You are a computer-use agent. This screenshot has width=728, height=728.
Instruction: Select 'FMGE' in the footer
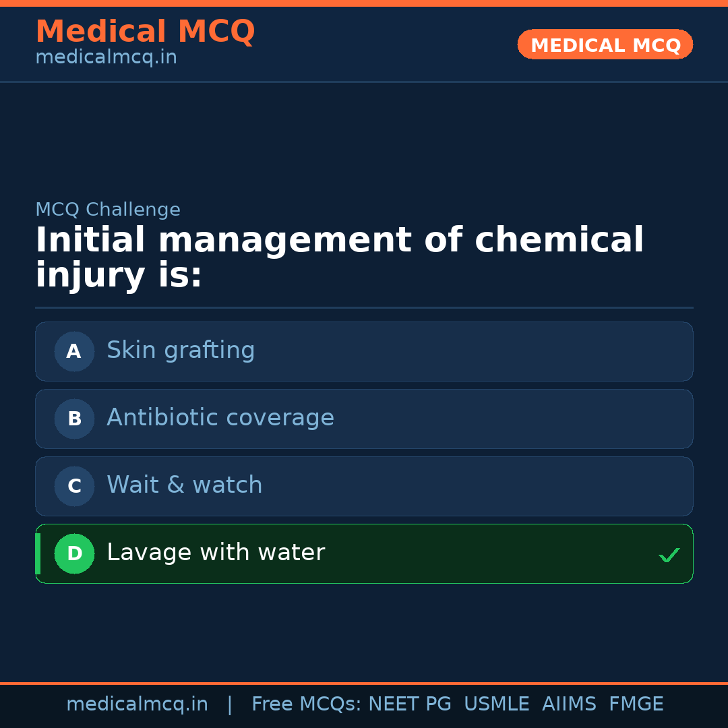point(636,704)
